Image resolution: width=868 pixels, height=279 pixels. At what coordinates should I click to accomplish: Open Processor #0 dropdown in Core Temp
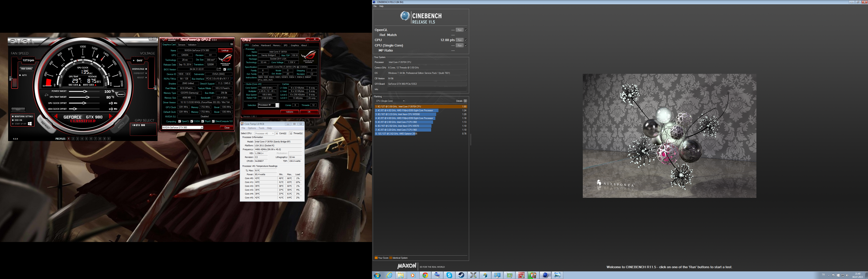coord(264,133)
